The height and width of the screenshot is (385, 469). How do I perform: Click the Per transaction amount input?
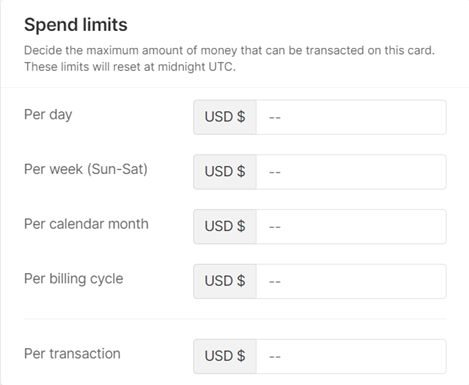[x=351, y=356]
